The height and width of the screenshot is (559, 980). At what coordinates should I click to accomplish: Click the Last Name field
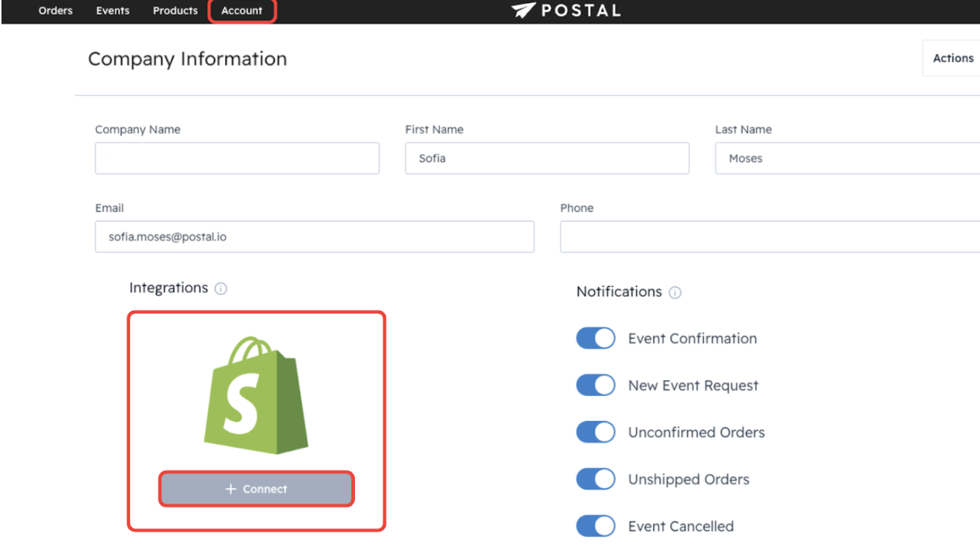(x=846, y=159)
